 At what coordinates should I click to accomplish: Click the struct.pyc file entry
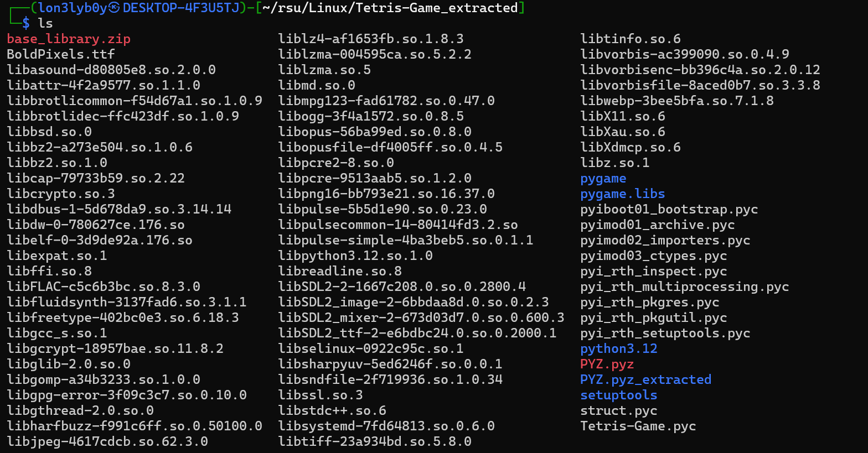(x=618, y=411)
